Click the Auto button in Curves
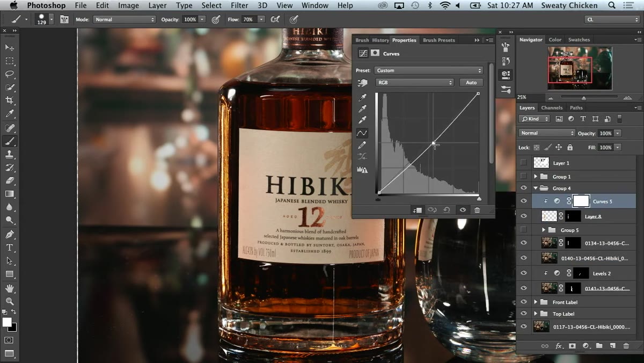 click(x=471, y=83)
